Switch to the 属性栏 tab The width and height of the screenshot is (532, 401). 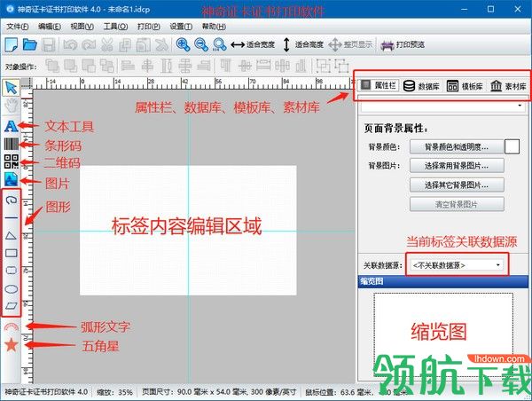379,85
